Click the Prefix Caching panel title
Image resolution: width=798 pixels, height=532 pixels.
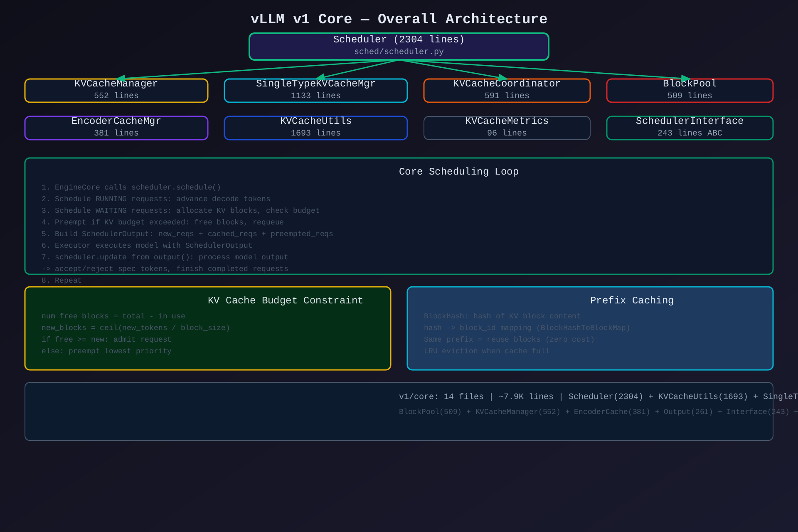click(631, 300)
